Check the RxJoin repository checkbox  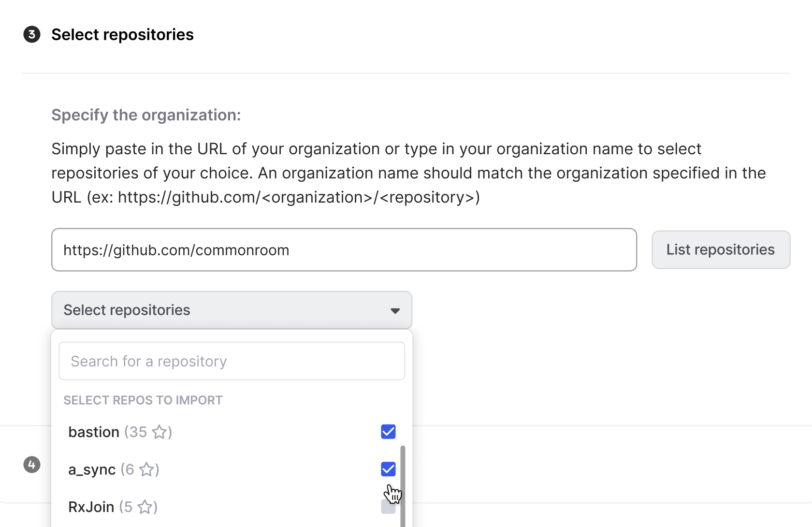[388, 507]
